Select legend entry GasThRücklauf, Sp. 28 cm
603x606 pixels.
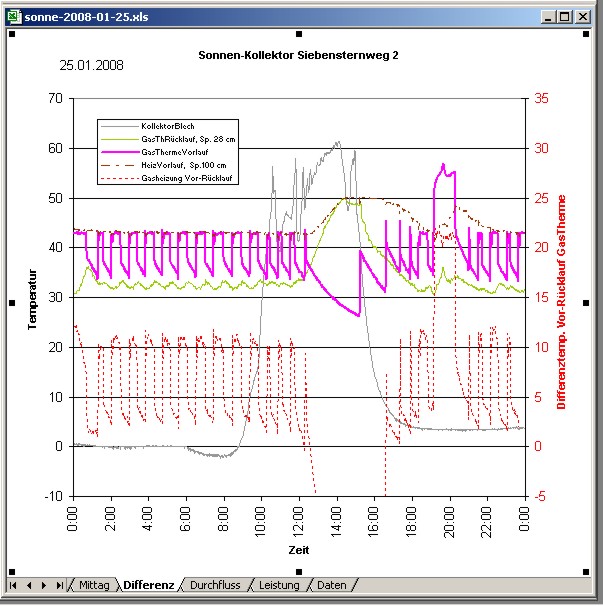188,139
